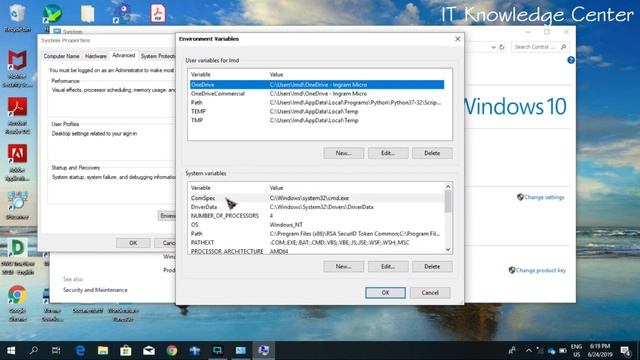The image size is (640, 360).
Task: Click the refresh icon in Control Panel address bar
Action: (x=502, y=47)
